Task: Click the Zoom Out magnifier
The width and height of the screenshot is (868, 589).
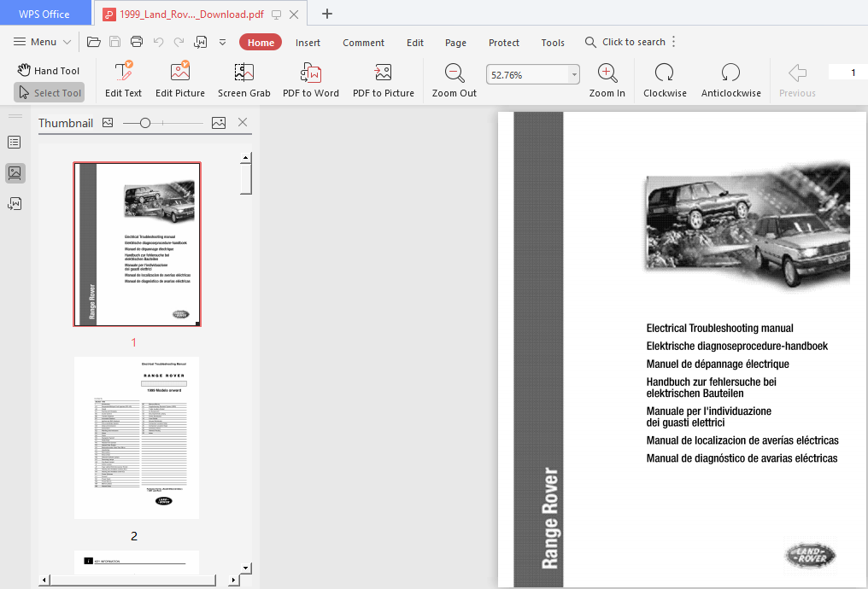Action: [454, 80]
